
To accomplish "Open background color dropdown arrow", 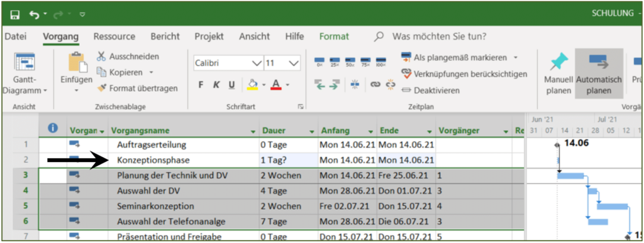I will [x=264, y=85].
